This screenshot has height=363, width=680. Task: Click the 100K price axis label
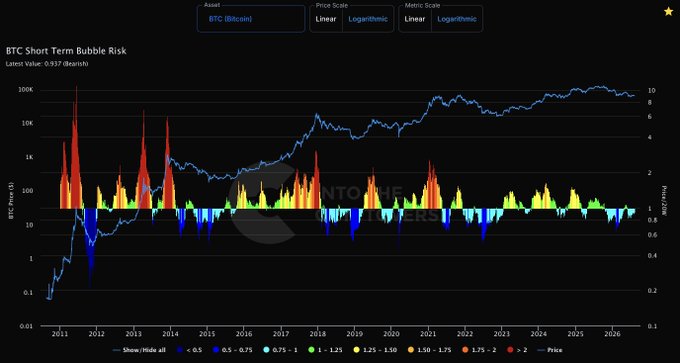[x=26, y=90]
